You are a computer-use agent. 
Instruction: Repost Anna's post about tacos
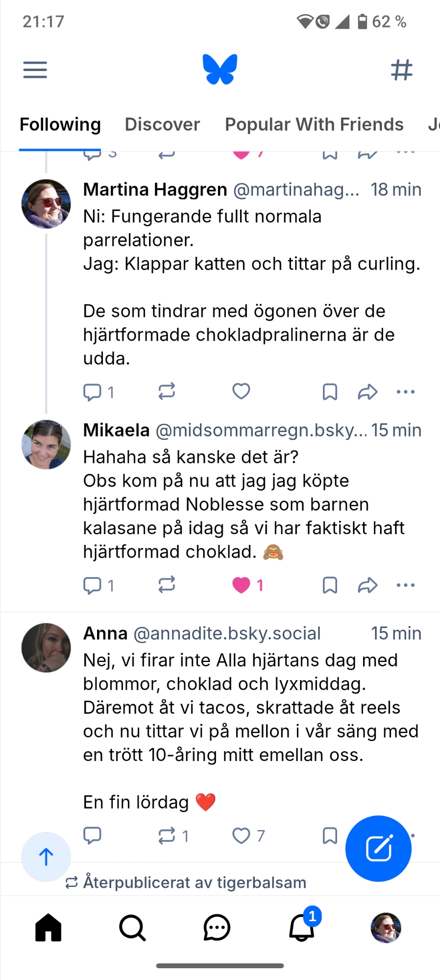click(x=167, y=835)
